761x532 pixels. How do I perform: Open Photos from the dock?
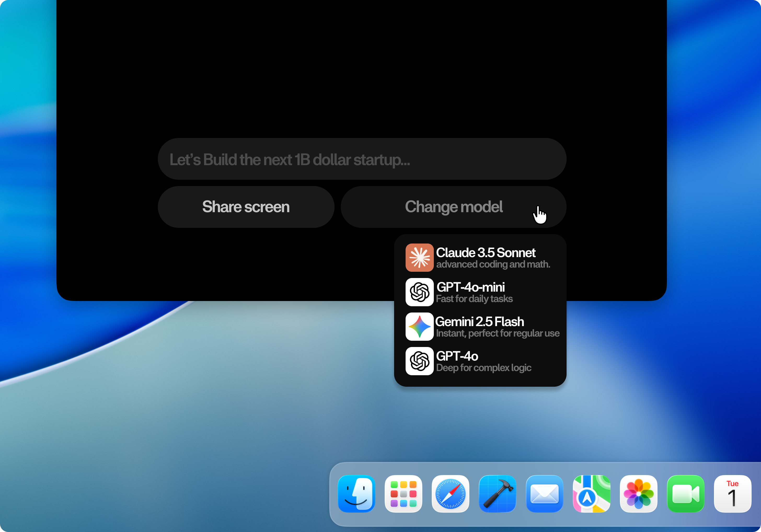[x=639, y=494]
